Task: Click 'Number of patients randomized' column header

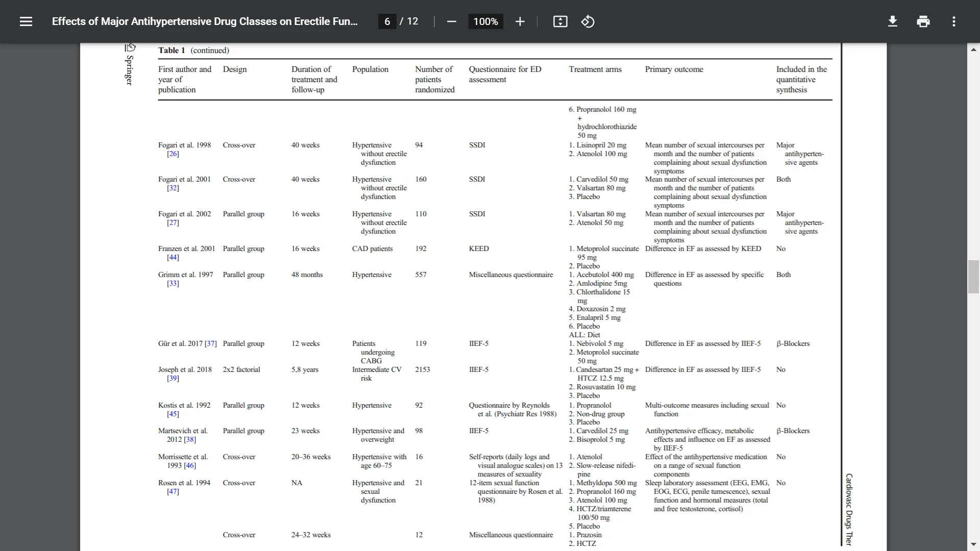Action: (x=435, y=80)
